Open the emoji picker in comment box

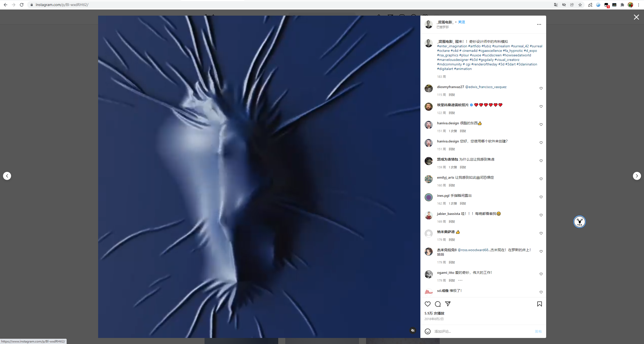tap(427, 331)
